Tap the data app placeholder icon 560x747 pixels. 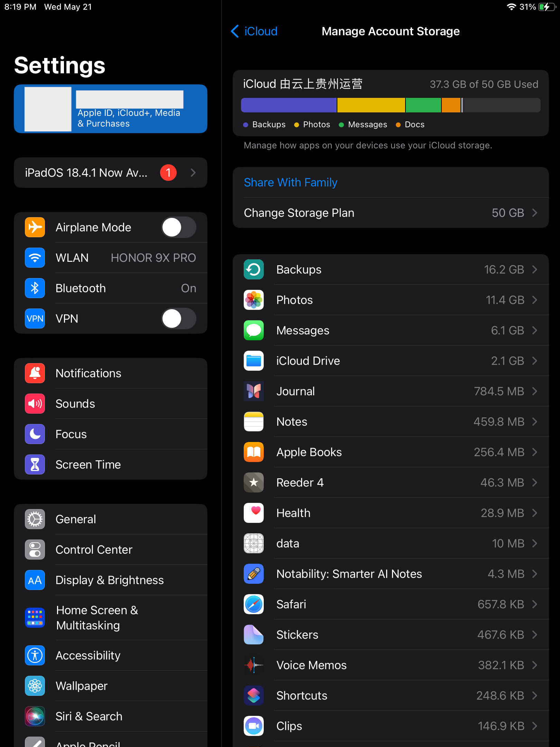pos(254,543)
